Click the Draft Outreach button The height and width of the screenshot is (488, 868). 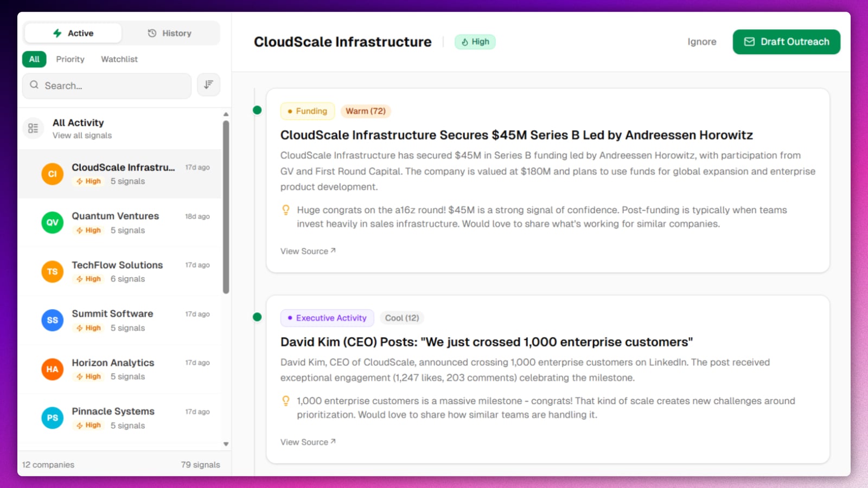tap(786, 42)
